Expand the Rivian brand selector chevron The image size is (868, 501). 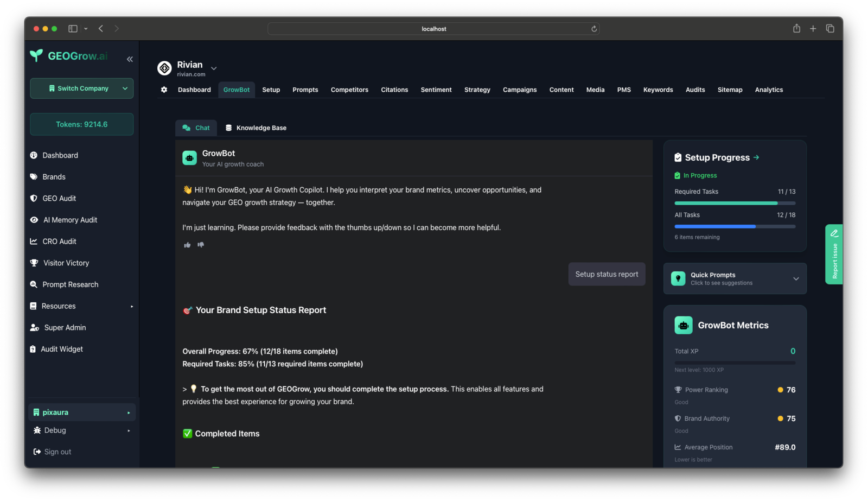point(214,68)
